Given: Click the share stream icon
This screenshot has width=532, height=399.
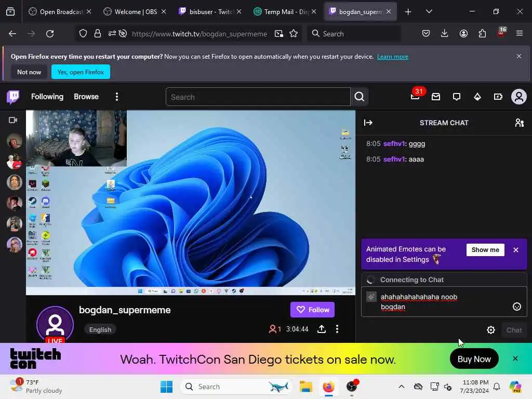Looking at the screenshot, I should point(321,329).
